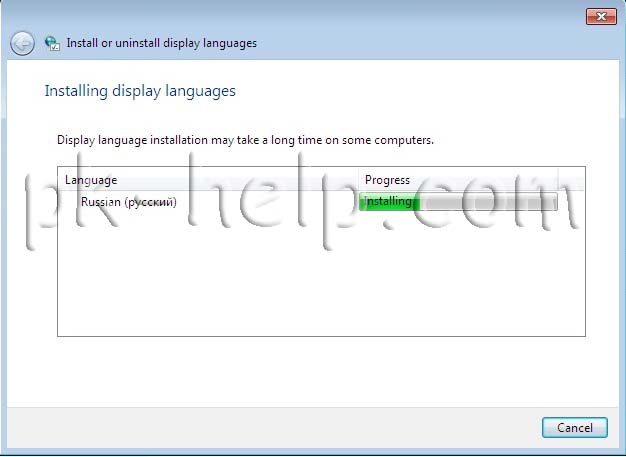Click the display languages globe icon
This screenshot has height=457, width=626.
point(52,43)
